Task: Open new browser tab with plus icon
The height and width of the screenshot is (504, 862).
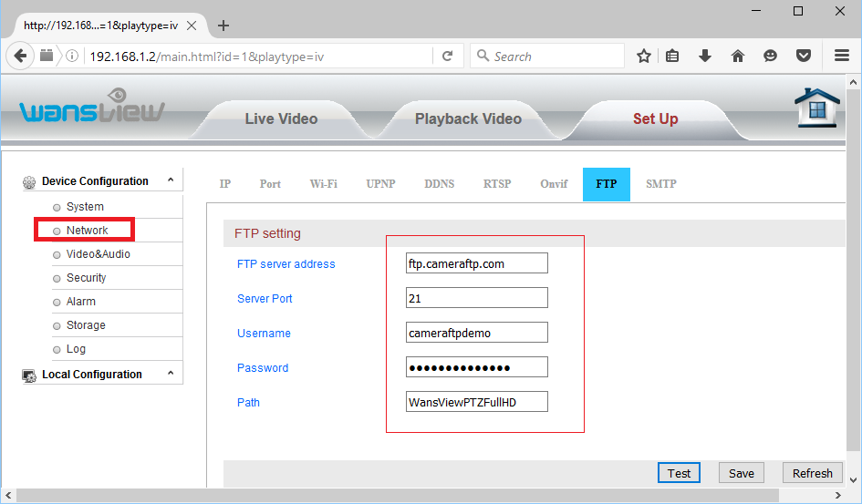Action: (x=223, y=26)
